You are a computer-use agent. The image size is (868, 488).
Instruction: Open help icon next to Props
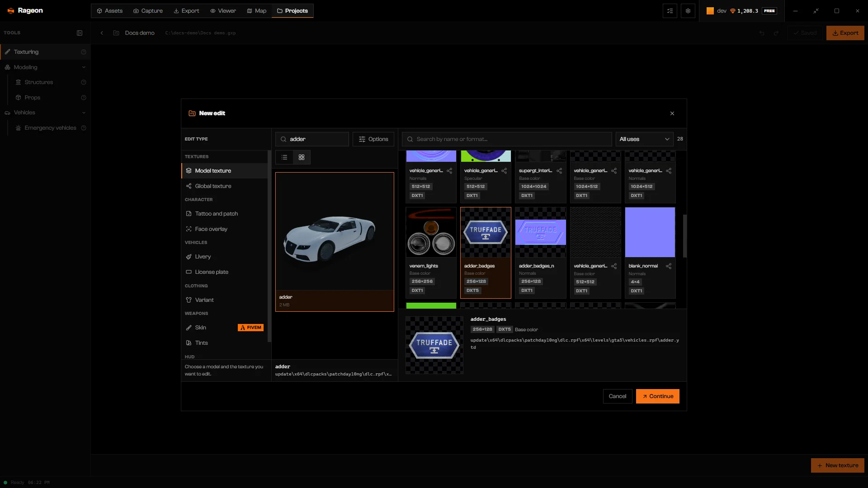pos(84,98)
